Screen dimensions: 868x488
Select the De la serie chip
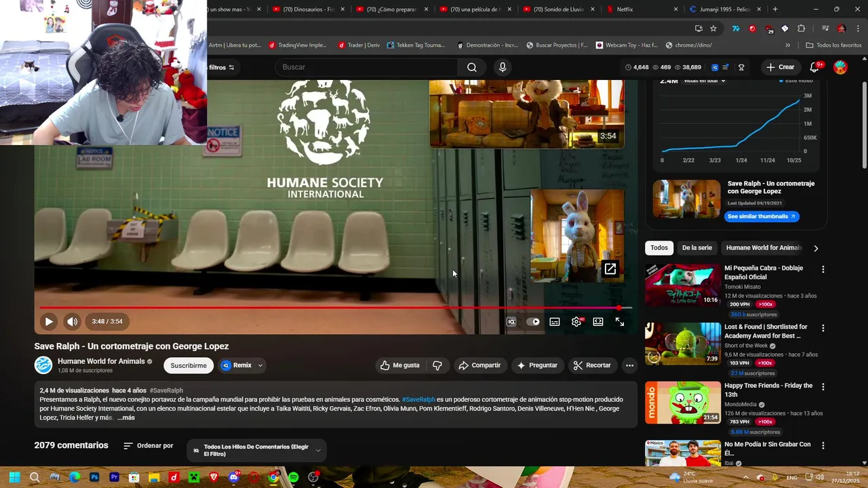pos(697,248)
